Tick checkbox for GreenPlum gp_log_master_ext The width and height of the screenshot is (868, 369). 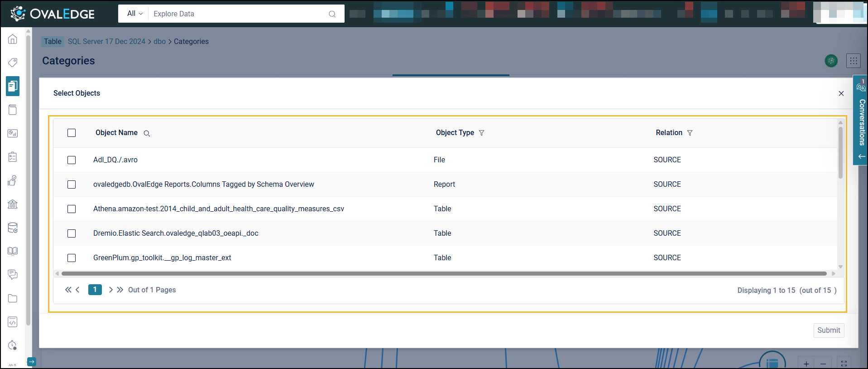click(72, 258)
